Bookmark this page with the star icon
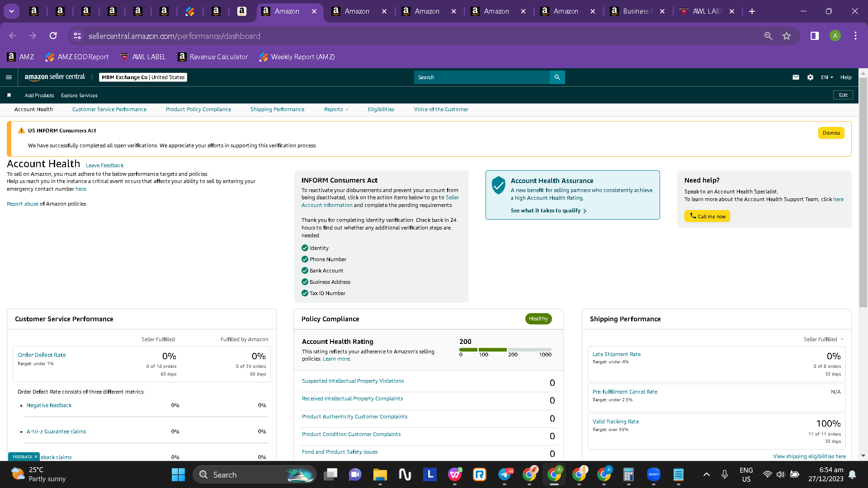 tap(787, 36)
